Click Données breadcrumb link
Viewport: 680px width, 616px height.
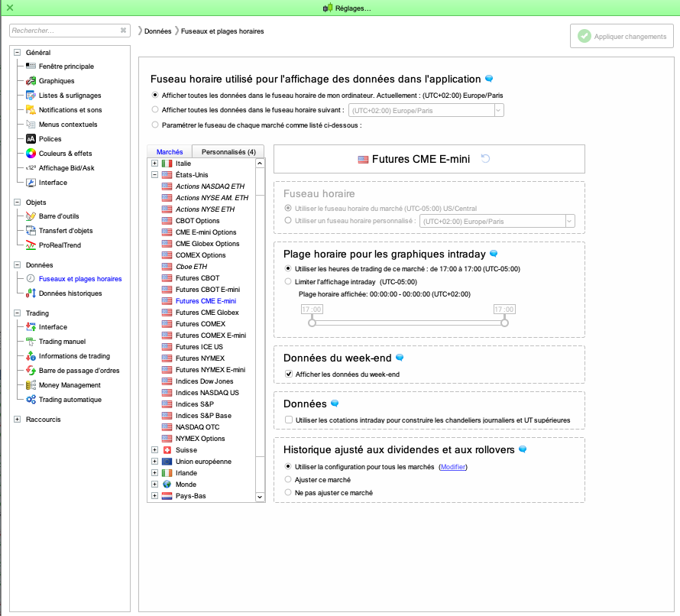coord(157,31)
